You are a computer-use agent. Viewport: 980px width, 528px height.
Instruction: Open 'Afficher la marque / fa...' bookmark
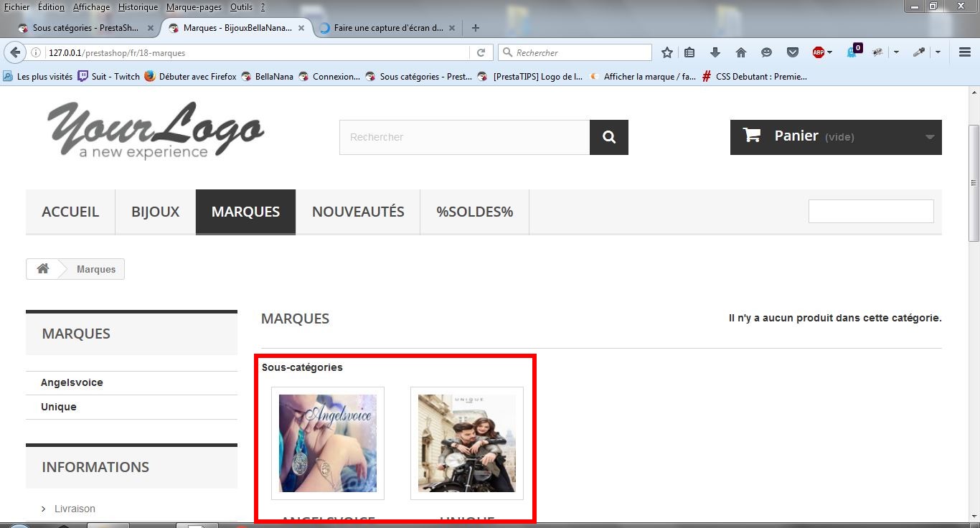pyautogui.click(x=643, y=76)
